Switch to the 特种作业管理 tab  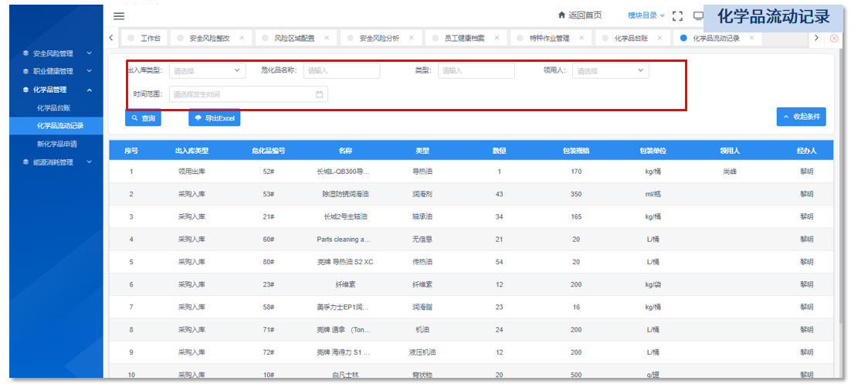click(548, 38)
